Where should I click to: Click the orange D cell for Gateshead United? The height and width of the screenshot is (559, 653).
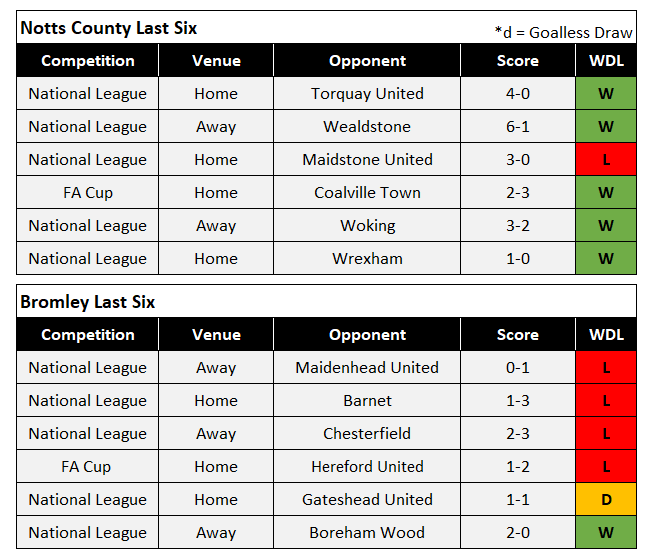(606, 500)
